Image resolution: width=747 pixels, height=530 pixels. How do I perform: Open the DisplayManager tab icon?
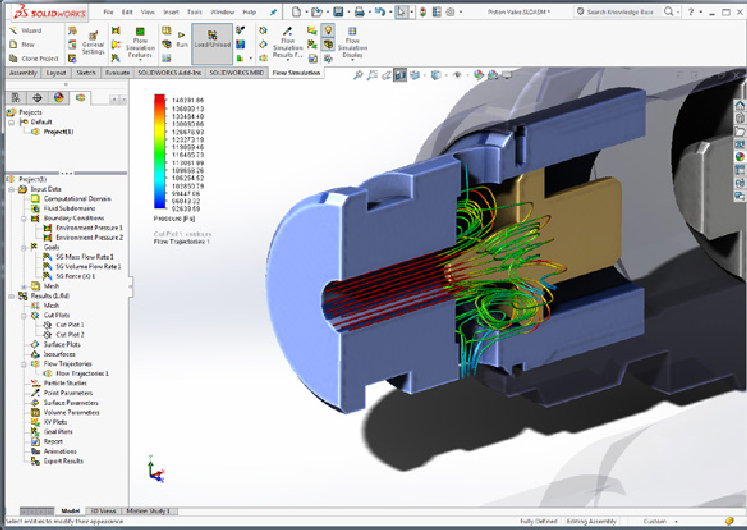tap(59, 98)
